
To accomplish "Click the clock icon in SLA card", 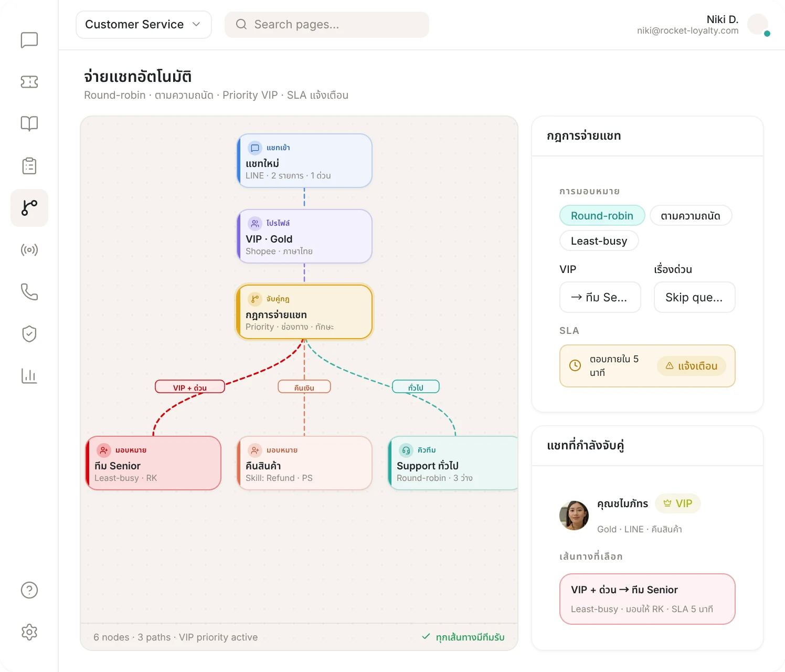I will pos(575,365).
